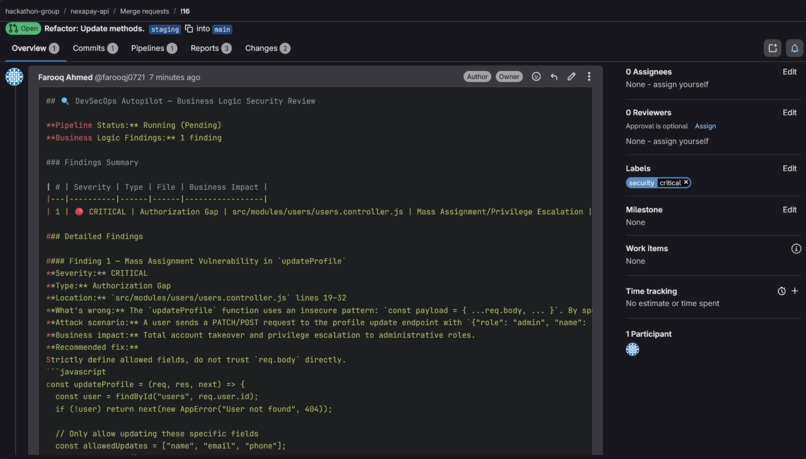Screen dimensions: 806x459
Task: Switch to the Overview tab
Action: click(x=35, y=48)
